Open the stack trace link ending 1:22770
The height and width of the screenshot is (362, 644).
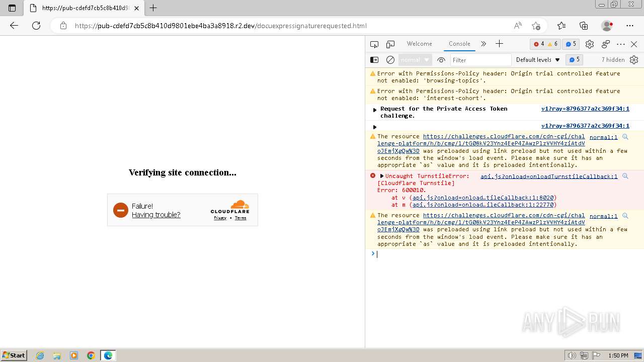click(x=483, y=205)
